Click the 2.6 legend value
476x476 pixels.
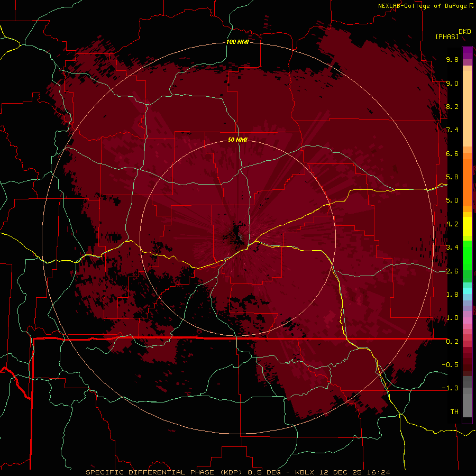click(x=452, y=271)
